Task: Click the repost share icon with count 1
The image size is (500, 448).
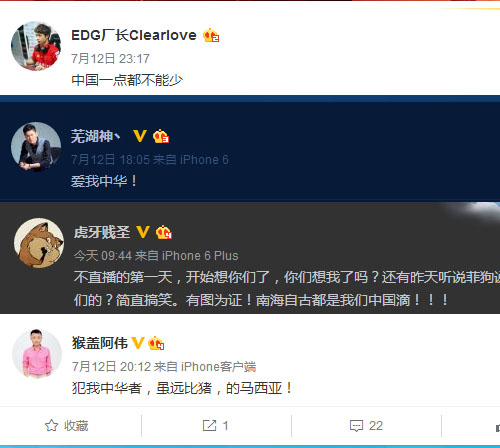Action: point(210,426)
